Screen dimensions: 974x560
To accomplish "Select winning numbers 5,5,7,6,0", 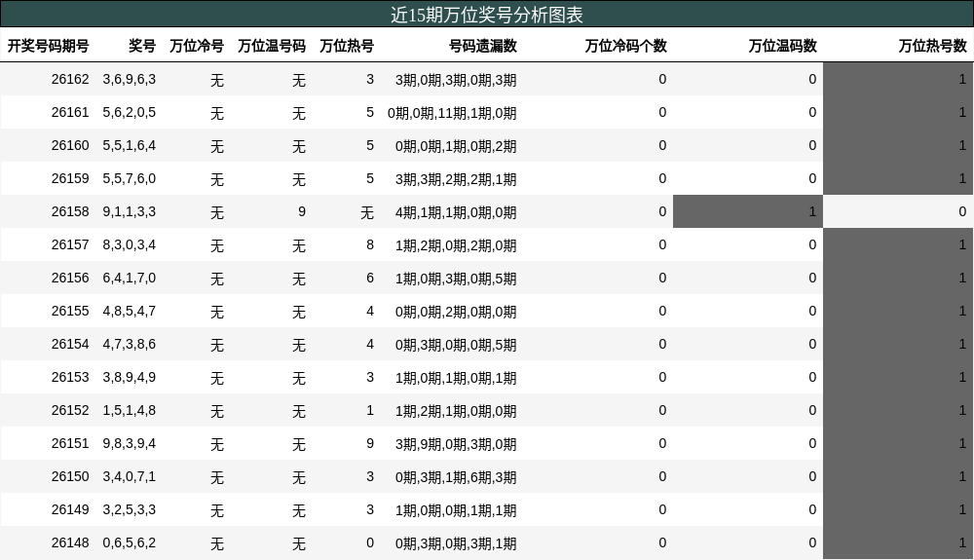I will click(130, 179).
